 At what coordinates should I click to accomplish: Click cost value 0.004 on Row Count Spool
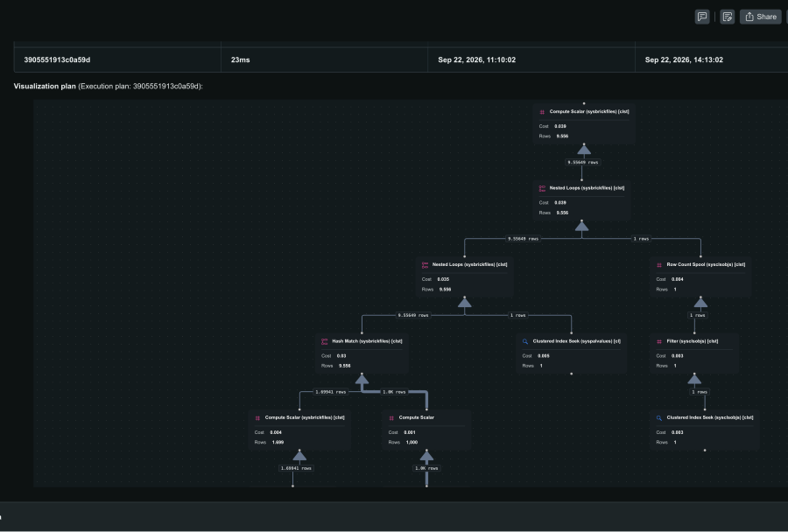678,279
